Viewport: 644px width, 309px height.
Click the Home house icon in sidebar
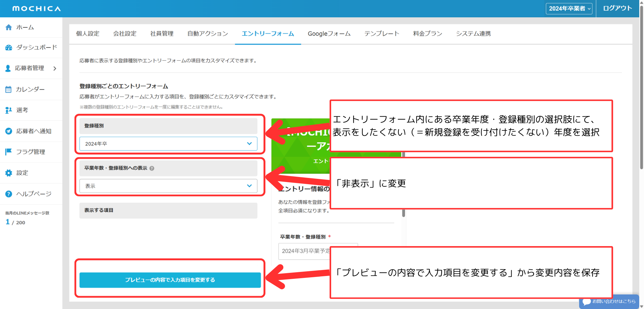click(8, 27)
